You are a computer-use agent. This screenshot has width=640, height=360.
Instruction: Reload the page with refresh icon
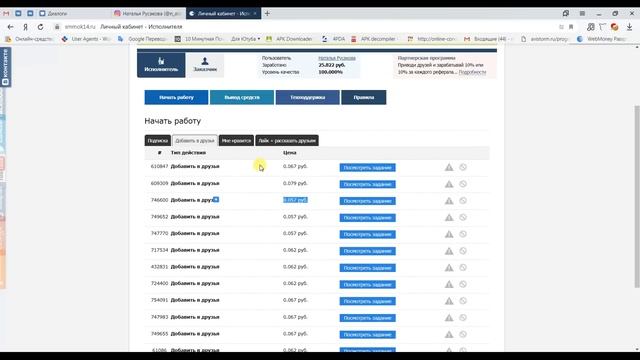(x=40, y=27)
